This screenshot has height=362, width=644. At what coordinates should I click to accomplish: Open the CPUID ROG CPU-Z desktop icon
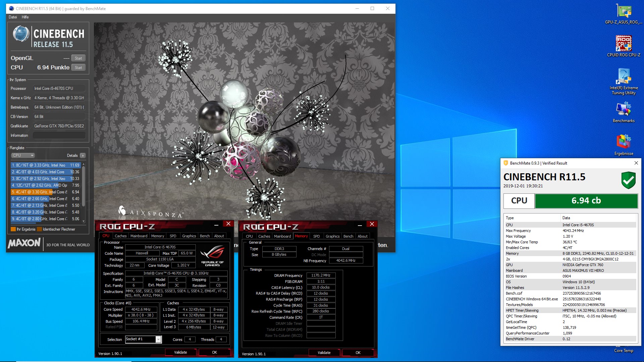pos(624,46)
